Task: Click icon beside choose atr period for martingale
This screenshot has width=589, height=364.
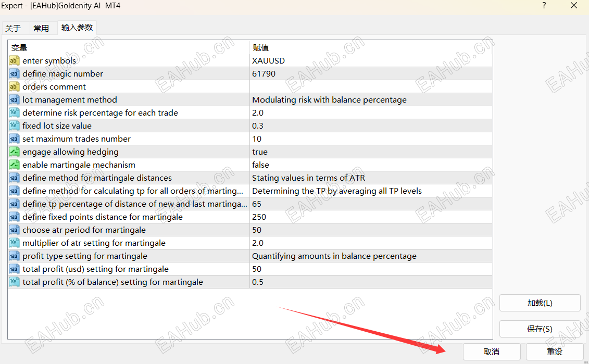Action: pyautogui.click(x=14, y=230)
